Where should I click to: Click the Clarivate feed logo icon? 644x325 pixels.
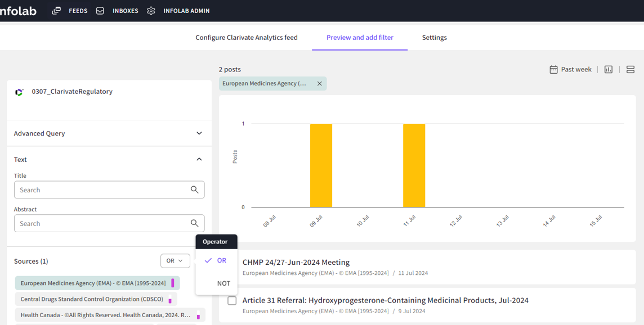tap(20, 92)
